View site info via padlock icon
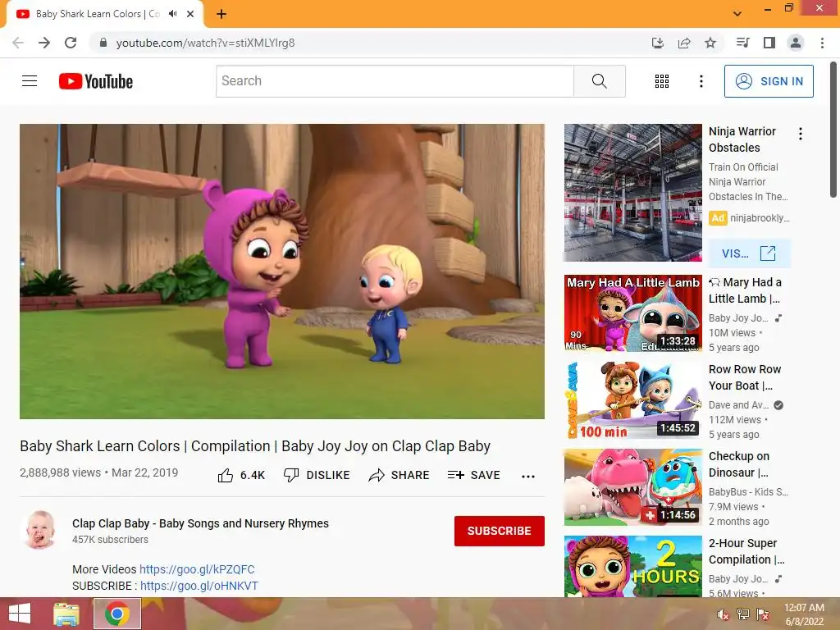 tap(103, 43)
